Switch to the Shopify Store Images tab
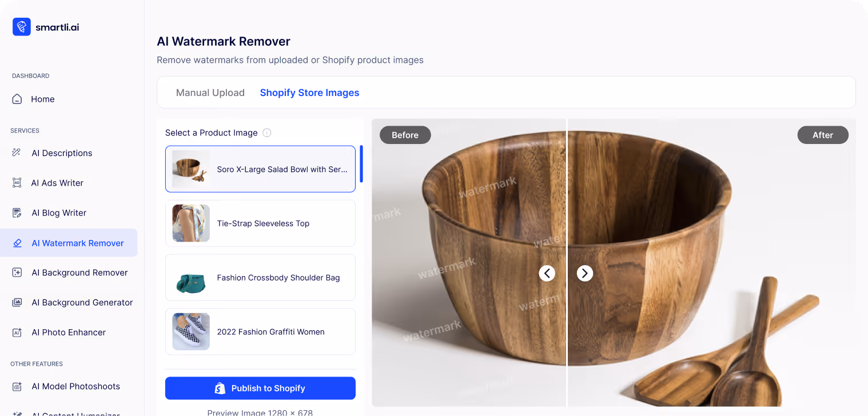868x416 pixels. pos(309,93)
